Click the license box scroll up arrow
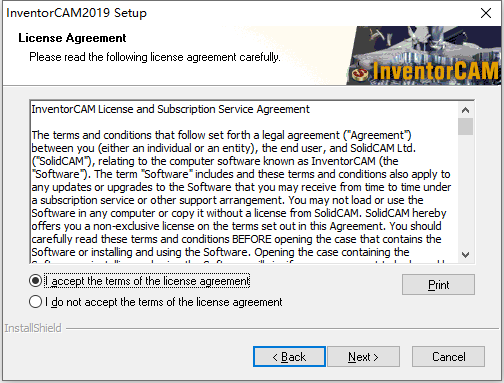 [465, 110]
